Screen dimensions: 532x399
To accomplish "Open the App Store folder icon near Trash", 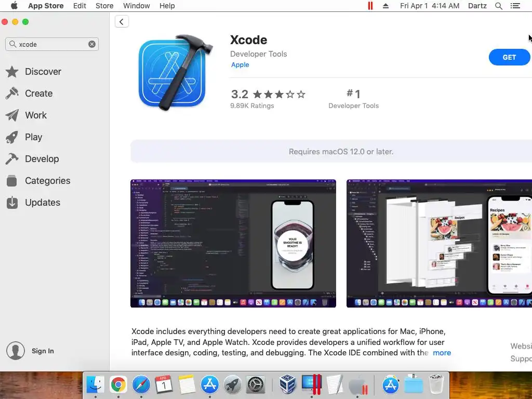I will 391,385.
